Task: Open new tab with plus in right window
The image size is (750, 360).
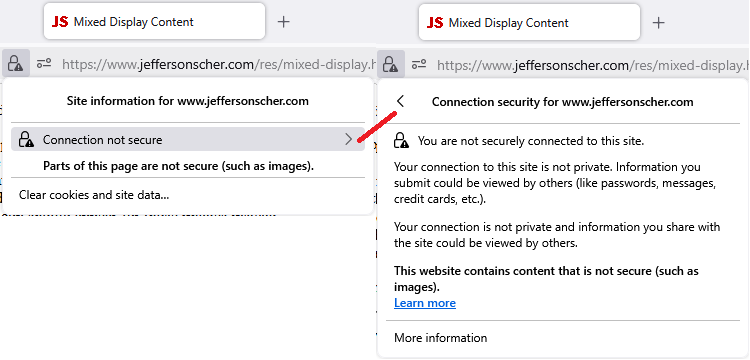Action: point(659,22)
